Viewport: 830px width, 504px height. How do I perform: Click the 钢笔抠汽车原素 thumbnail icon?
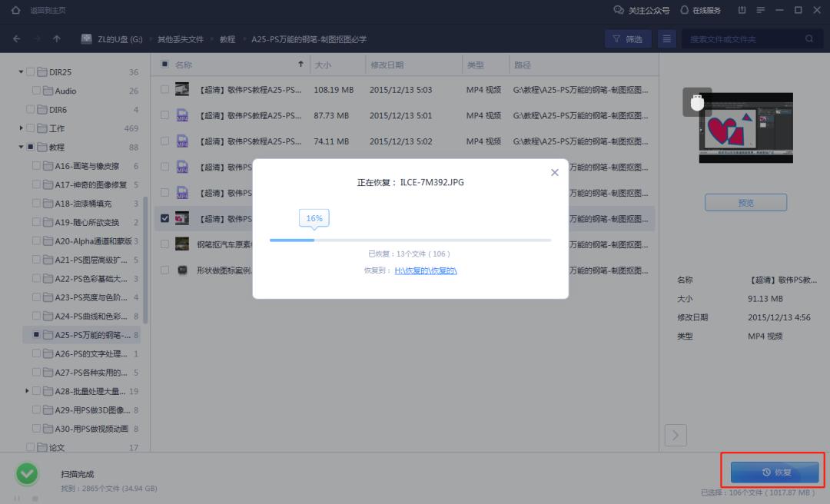(182, 244)
